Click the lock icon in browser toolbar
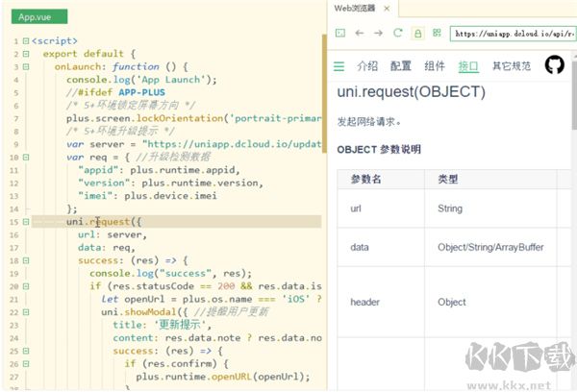Image resolution: width=577 pixels, height=392 pixels. click(418, 33)
